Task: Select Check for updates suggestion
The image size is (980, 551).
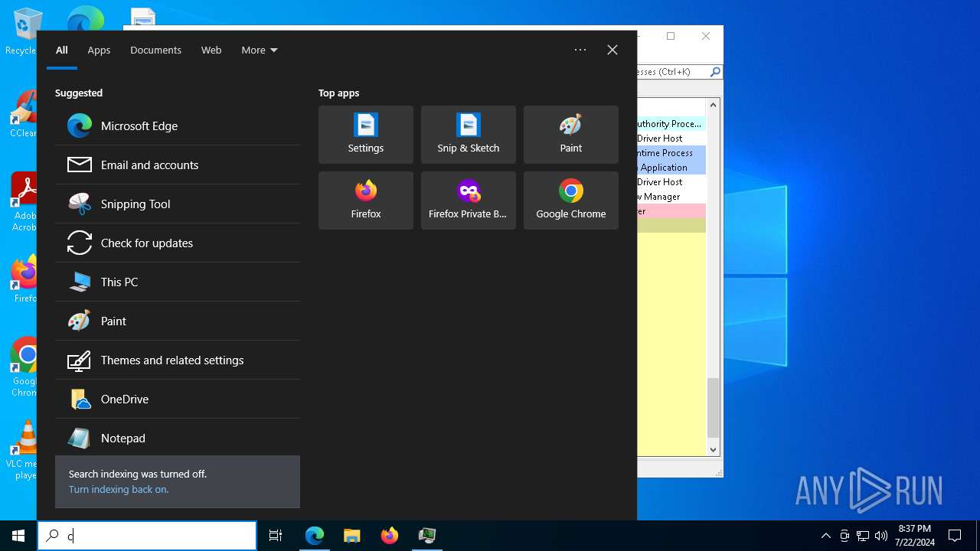Action: (x=178, y=243)
